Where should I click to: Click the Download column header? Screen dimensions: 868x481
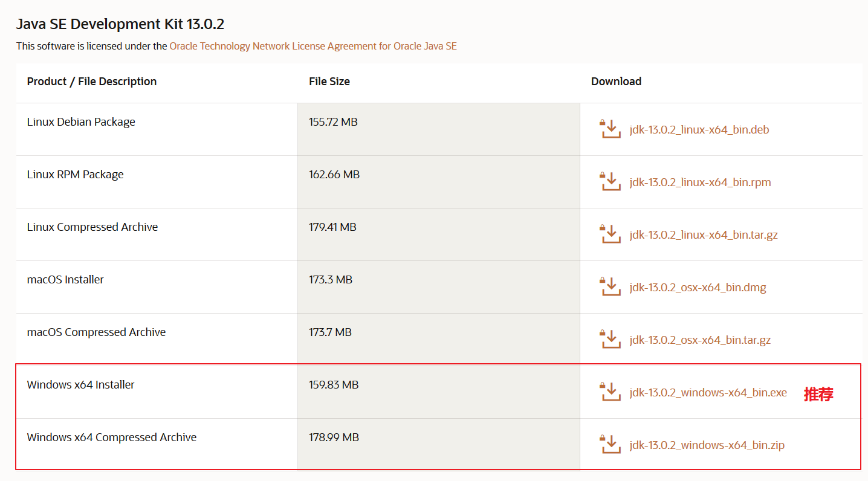pos(616,82)
